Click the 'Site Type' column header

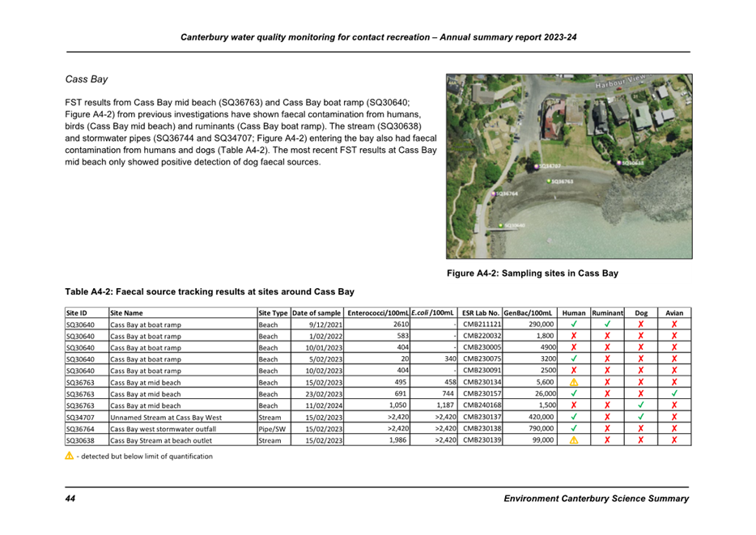(x=274, y=312)
